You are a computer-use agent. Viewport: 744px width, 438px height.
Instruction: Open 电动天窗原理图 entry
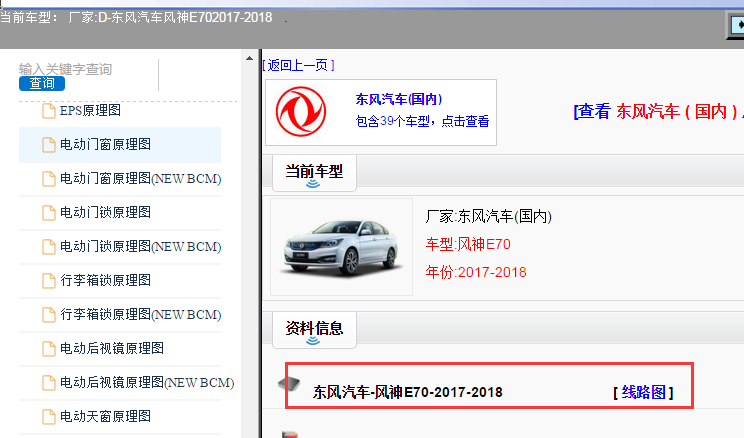105,416
